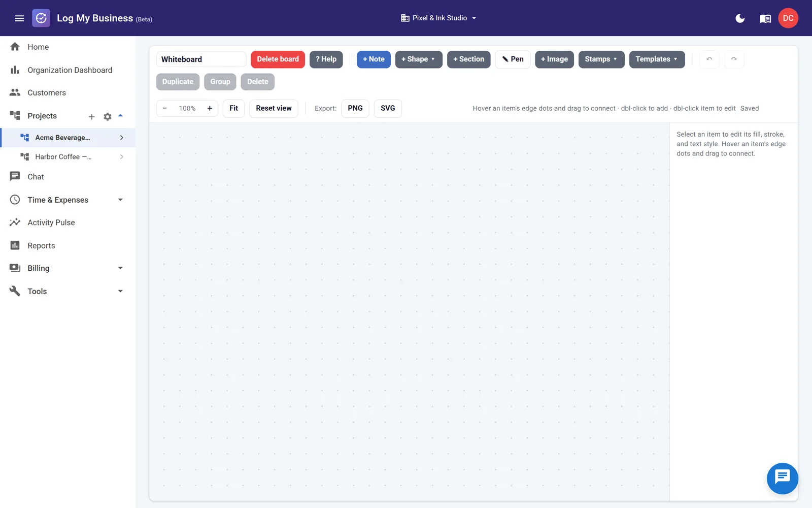This screenshot has width=812, height=508.
Task: Click the Saved status text
Action: click(x=750, y=108)
